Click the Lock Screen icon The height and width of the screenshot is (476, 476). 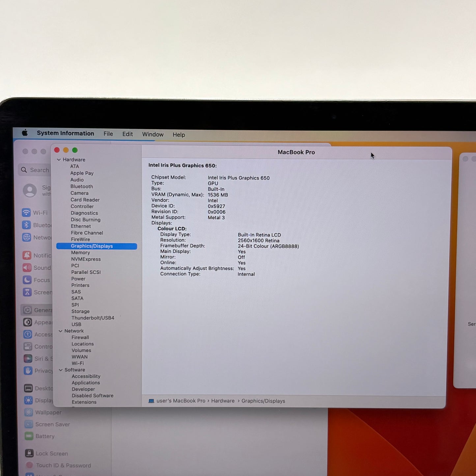coord(29,453)
